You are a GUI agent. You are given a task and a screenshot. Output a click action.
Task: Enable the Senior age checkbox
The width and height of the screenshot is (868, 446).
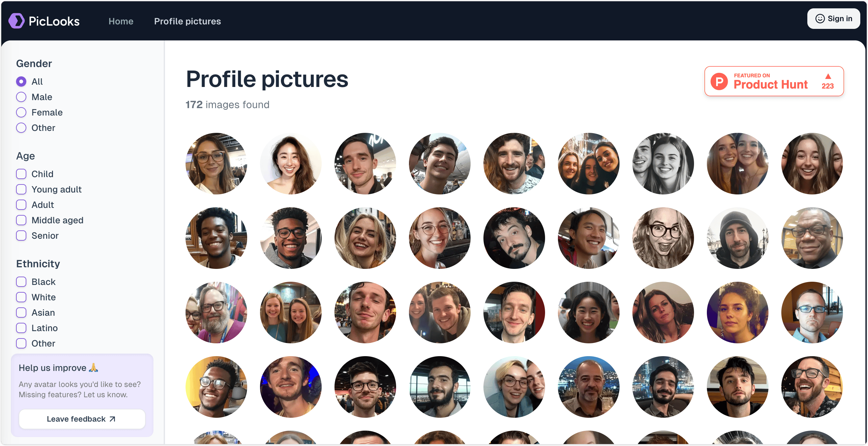coord(21,236)
